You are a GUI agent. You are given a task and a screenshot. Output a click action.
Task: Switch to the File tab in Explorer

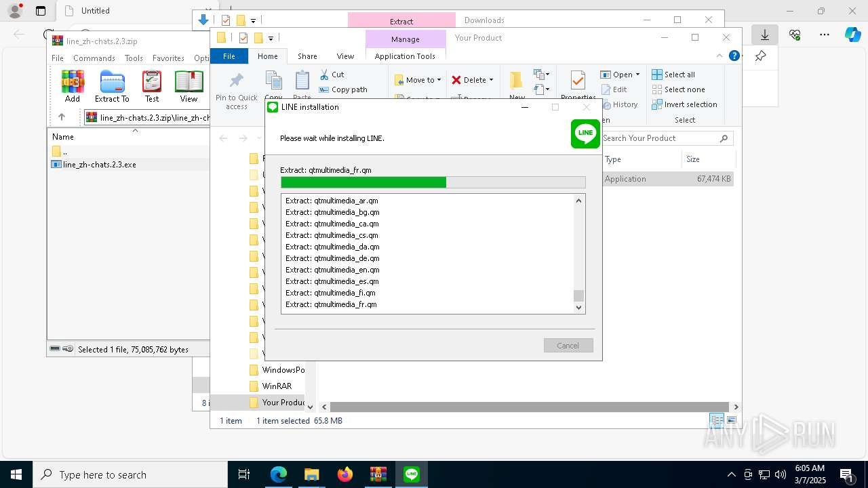click(229, 56)
